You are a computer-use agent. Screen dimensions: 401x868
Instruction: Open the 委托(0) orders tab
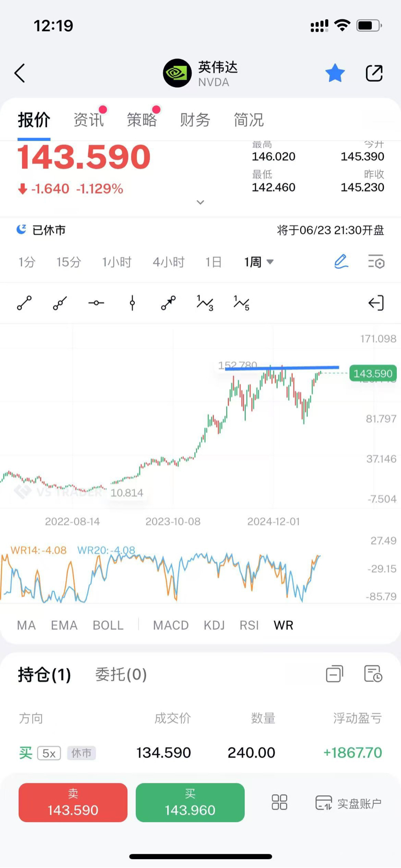[x=121, y=674]
